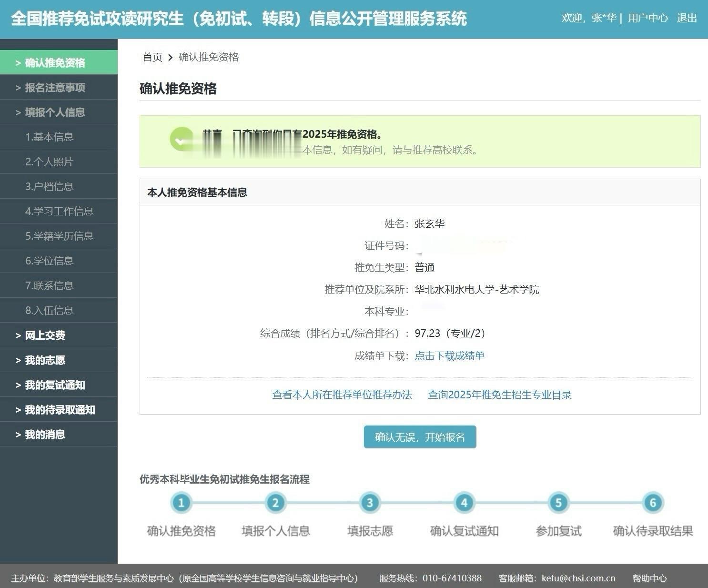Image resolution: width=708 pixels, height=588 pixels.
Task: Click step 2 circle for 填报个人信息
Action: point(275,502)
